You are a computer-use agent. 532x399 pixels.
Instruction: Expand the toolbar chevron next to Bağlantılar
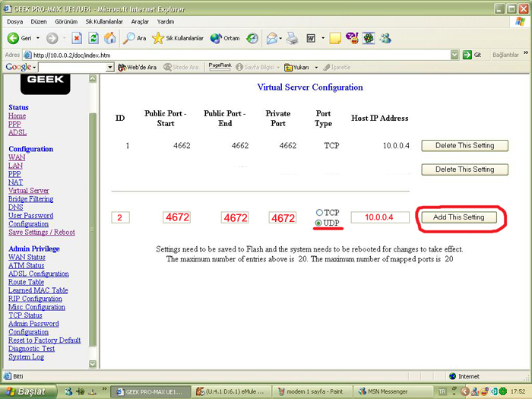click(526, 52)
